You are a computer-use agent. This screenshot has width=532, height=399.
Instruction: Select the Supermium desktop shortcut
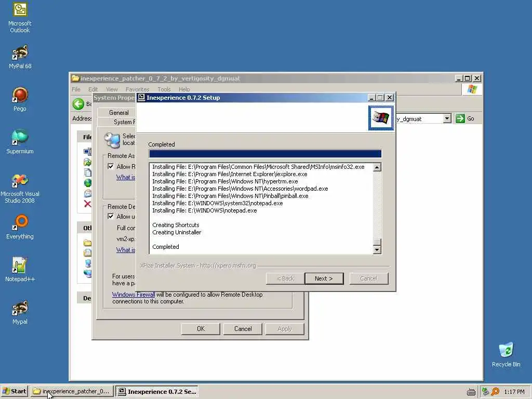click(x=20, y=142)
